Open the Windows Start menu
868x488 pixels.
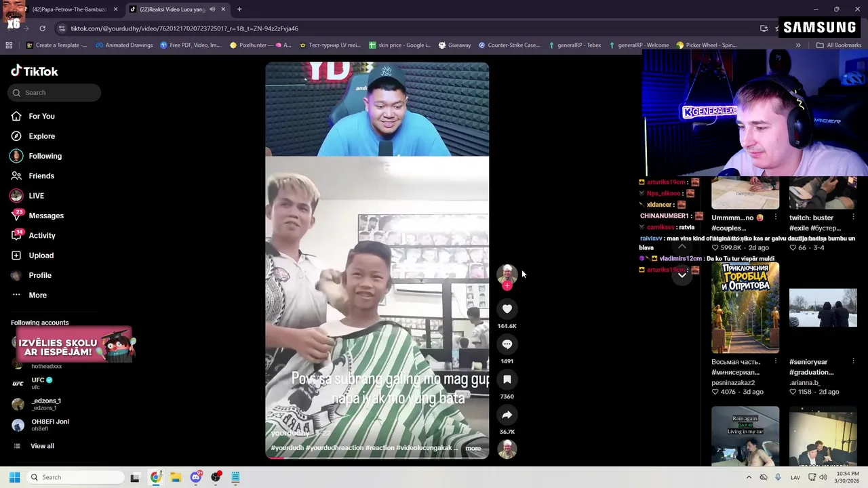(14, 477)
